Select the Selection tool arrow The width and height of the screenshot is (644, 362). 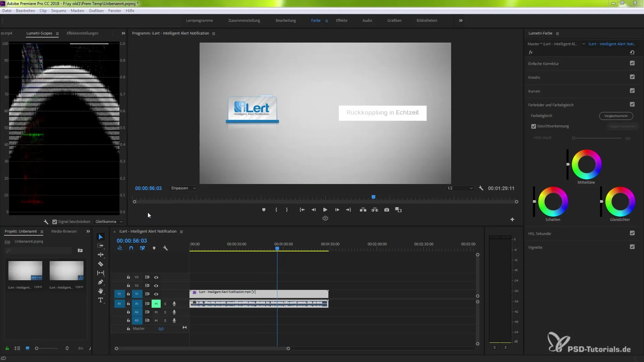(101, 237)
